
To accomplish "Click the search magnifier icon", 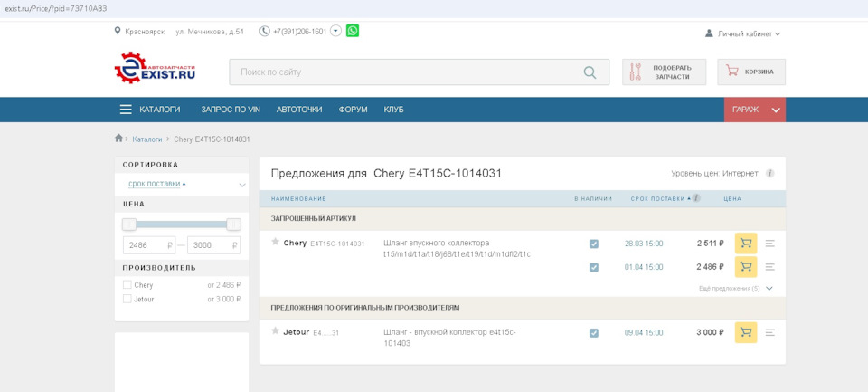I will pos(590,72).
